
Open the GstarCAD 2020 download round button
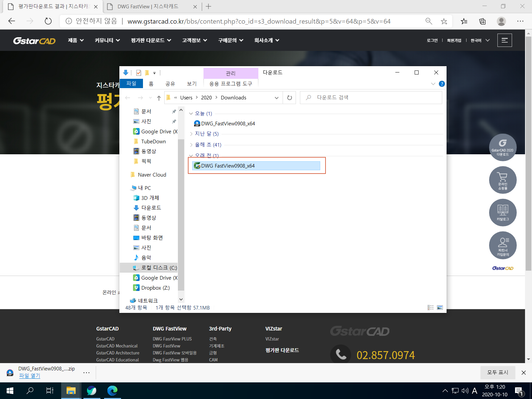pos(502,147)
